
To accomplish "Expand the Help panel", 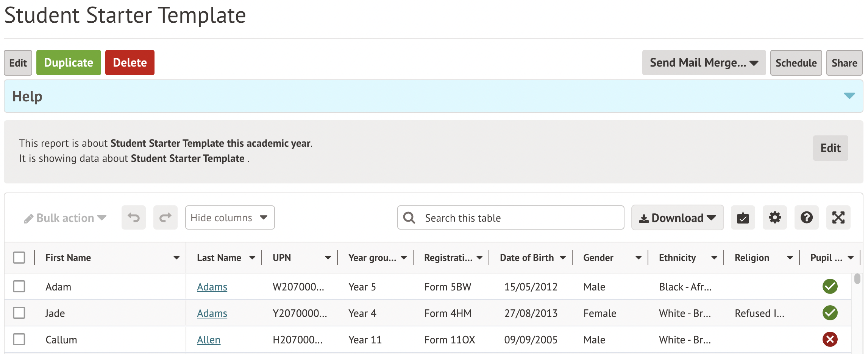I will click(849, 96).
